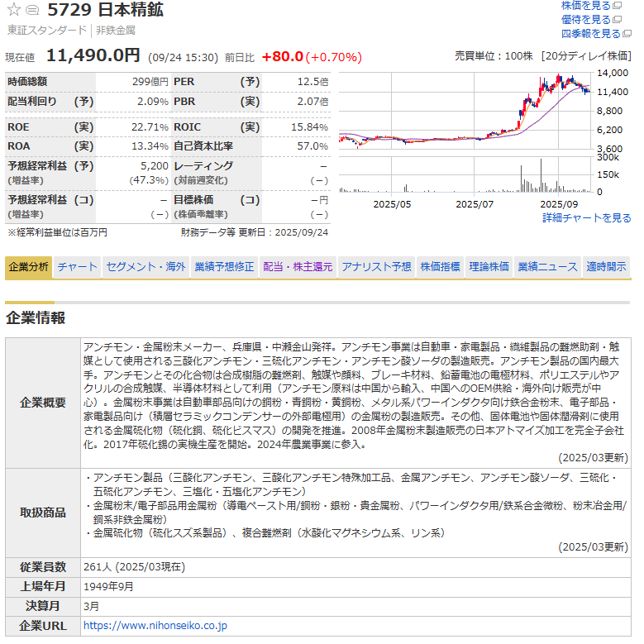The height and width of the screenshot is (644, 644).
Task: Click the 非鉄金属 sector label
Action: pos(116,31)
